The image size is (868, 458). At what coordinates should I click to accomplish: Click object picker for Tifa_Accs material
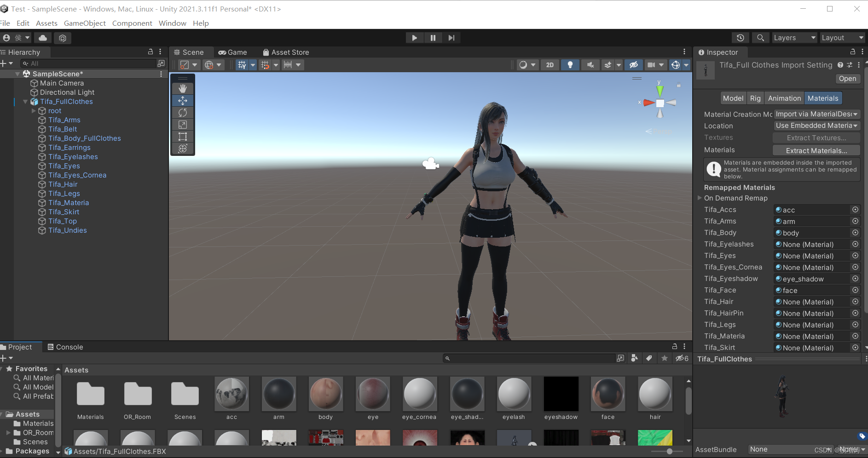pyautogui.click(x=855, y=210)
